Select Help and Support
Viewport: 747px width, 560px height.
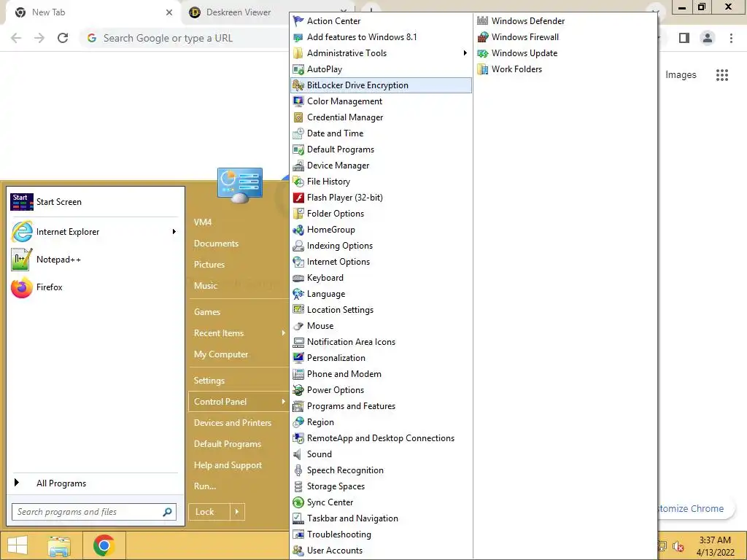tap(228, 465)
